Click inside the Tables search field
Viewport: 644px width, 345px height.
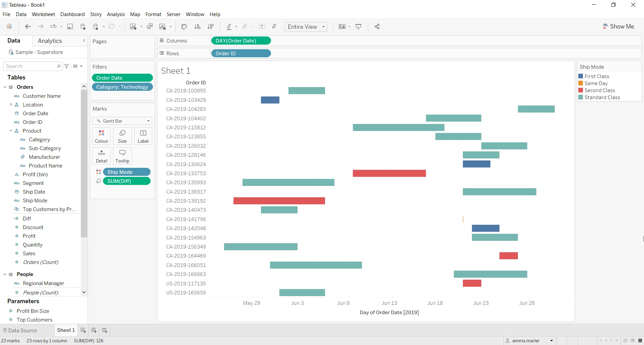tap(30, 66)
